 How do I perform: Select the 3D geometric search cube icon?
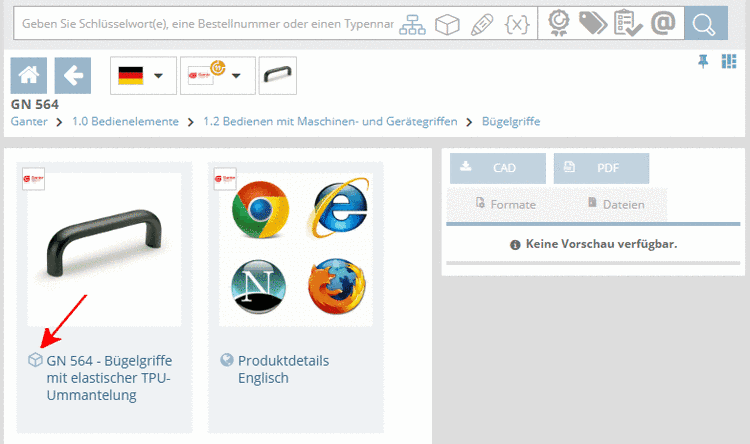coord(447,24)
